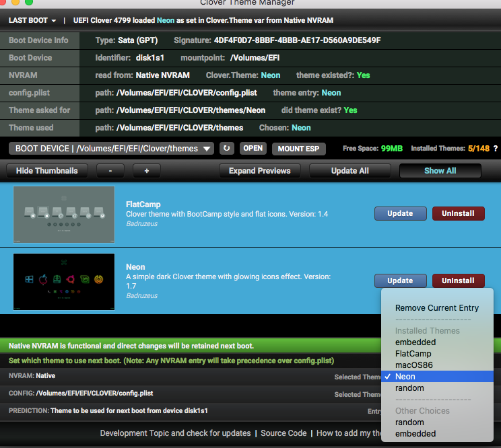The image size is (501, 448).
Task: Update the FlatCamp theme
Action: coord(401,213)
